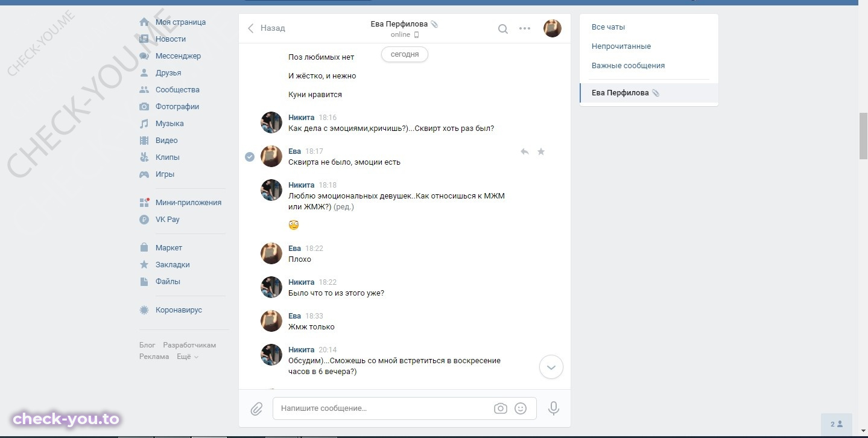Open the Реклама footer link

154,357
